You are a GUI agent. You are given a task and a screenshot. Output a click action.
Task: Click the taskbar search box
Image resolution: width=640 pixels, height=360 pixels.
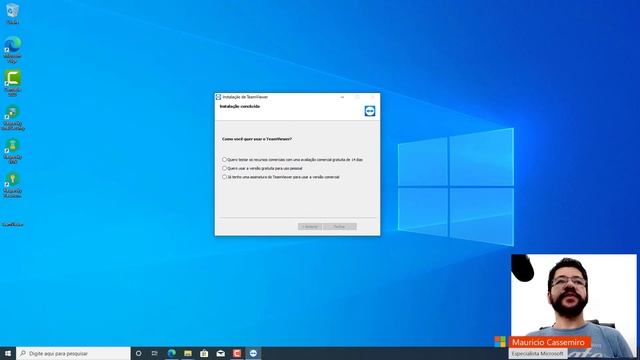pos(73,353)
